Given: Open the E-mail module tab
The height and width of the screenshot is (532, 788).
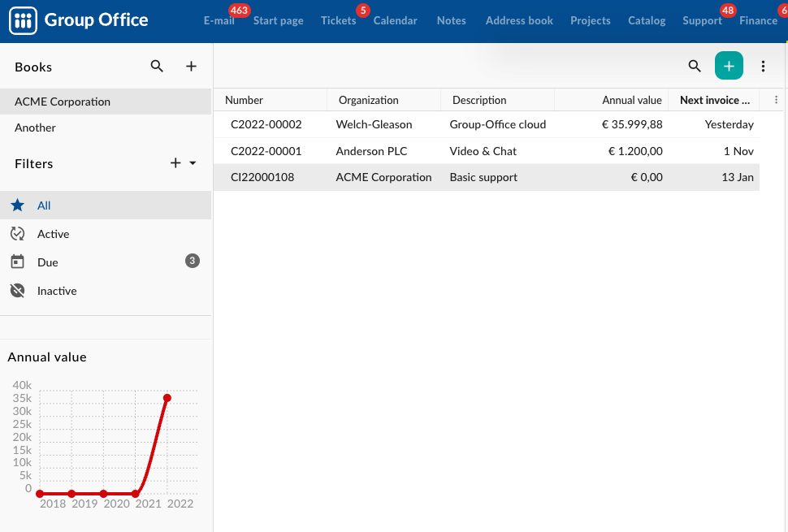Looking at the screenshot, I should tap(219, 20).
